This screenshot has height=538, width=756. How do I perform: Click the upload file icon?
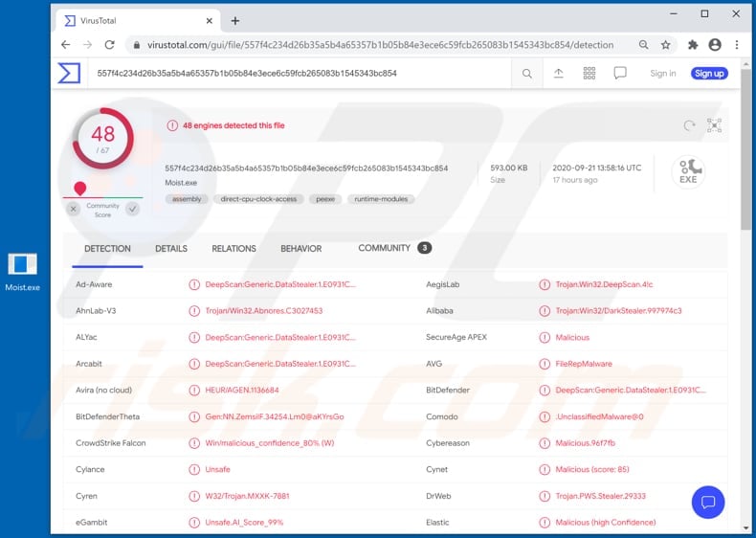(558, 74)
